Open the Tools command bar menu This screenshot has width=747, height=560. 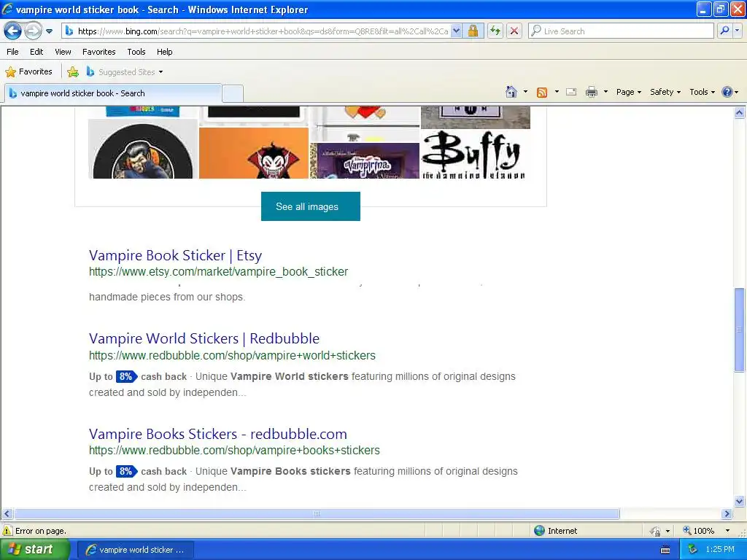[703, 92]
